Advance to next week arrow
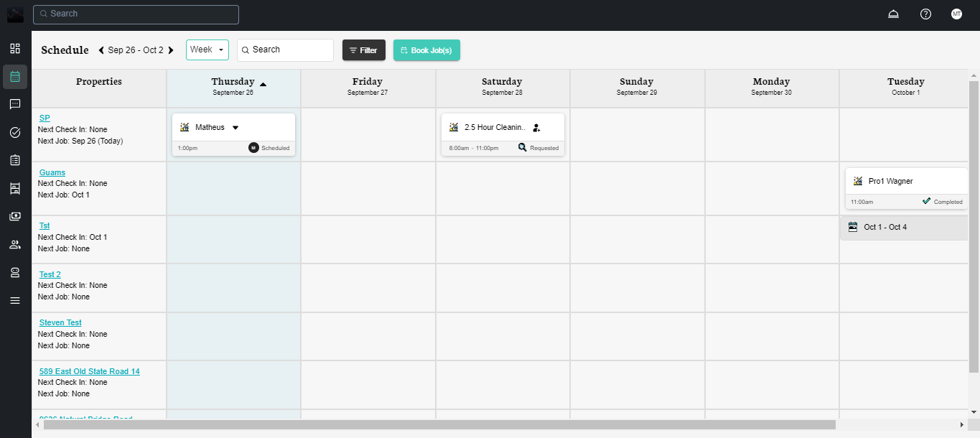The width and height of the screenshot is (980, 438). click(x=171, y=50)
